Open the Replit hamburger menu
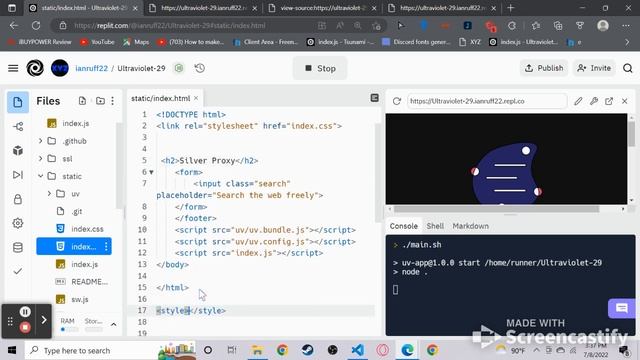This screenshot has height=360, width=640. (x=13, y=68)
